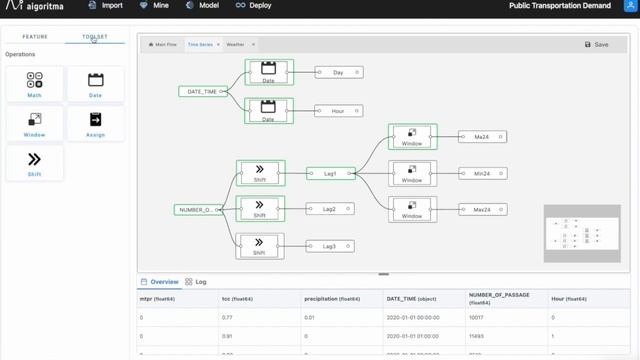The image size is (640, 360).
Task: Select the NUMBER_O... input node
Action: pos(198,210)
